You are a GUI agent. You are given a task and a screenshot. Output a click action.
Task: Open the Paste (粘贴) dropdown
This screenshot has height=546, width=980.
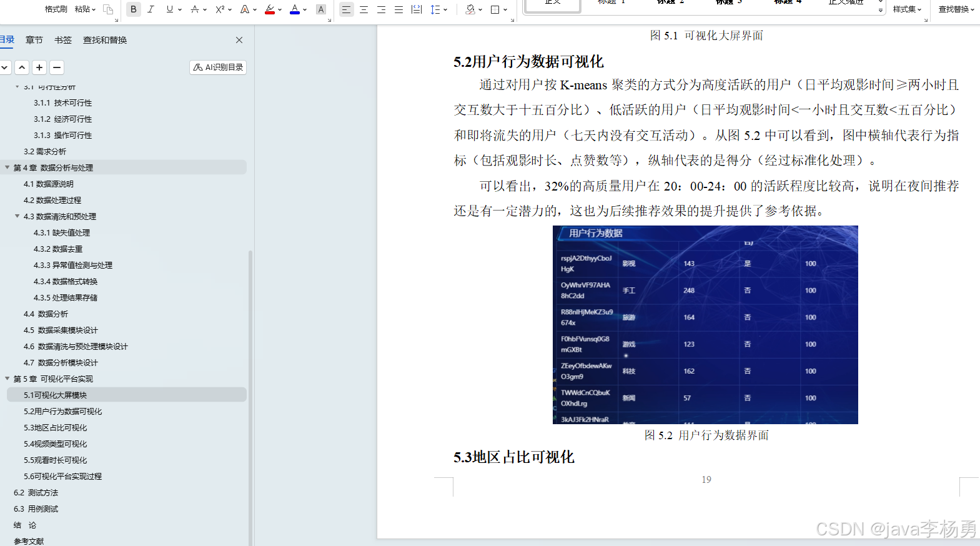85,9
